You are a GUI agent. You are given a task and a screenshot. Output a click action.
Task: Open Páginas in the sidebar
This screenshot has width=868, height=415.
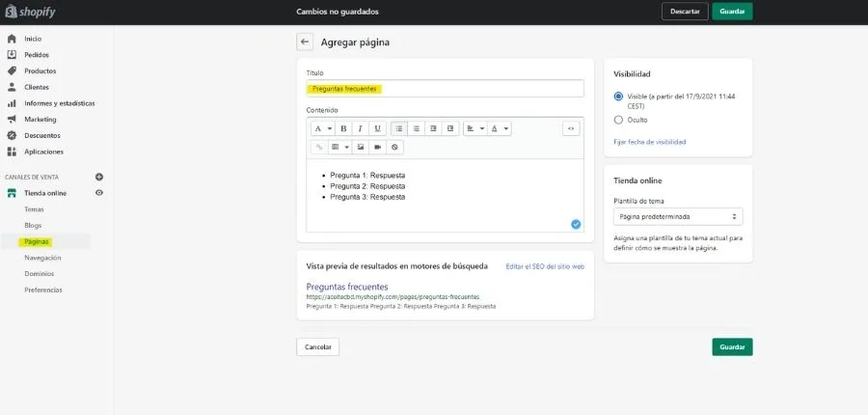[35, 241]
